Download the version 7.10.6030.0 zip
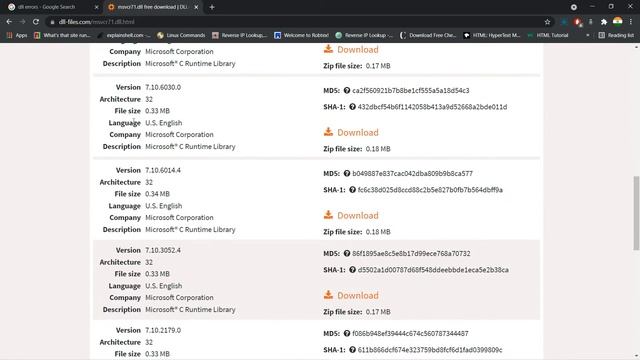 (351, 132)
